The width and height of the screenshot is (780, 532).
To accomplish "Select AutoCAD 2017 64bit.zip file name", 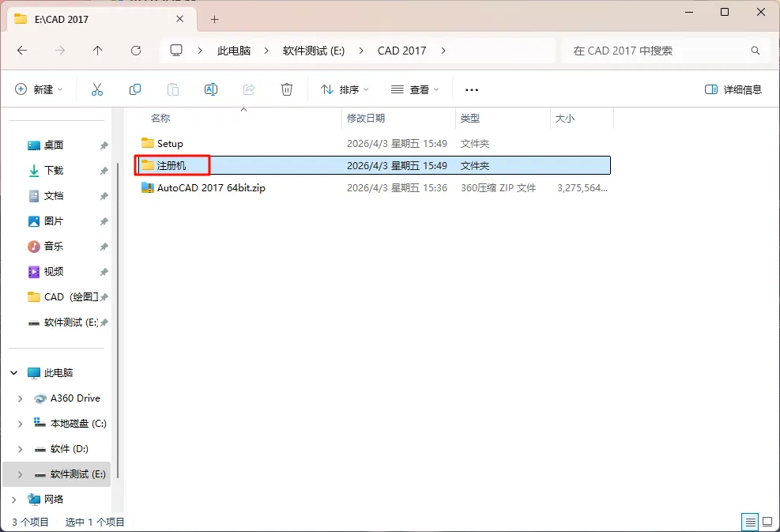I will tap(212, 187).
